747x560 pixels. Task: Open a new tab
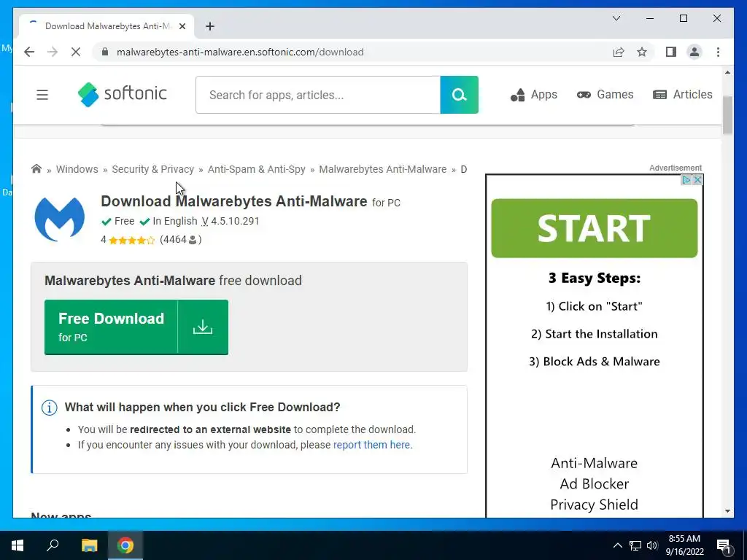coord(210,26)
